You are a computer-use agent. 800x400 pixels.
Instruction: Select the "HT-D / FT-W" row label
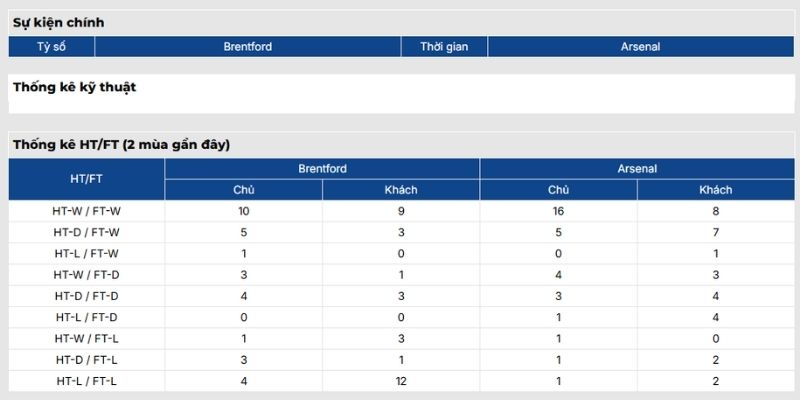(86, 232)
